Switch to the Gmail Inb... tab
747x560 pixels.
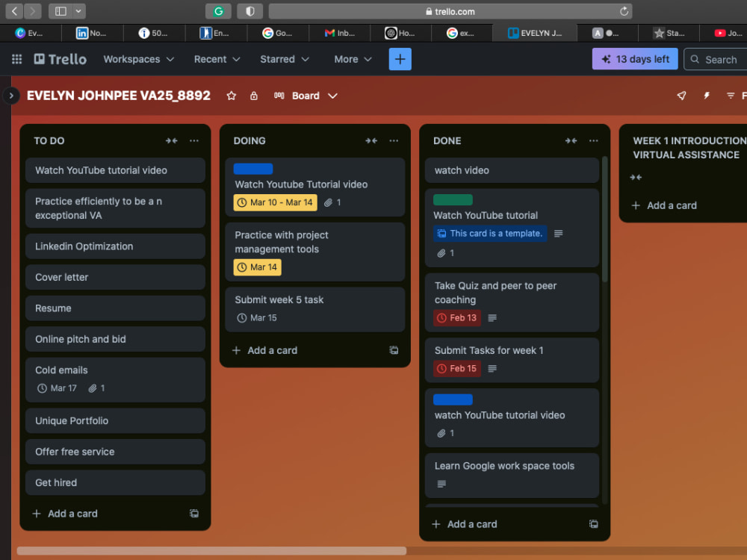[x=340, y=33]
